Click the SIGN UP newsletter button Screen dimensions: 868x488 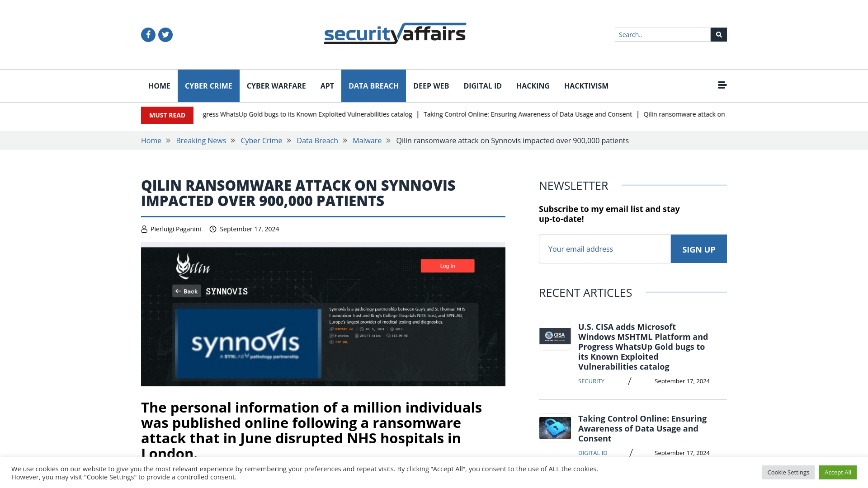[x=698, y=249]
